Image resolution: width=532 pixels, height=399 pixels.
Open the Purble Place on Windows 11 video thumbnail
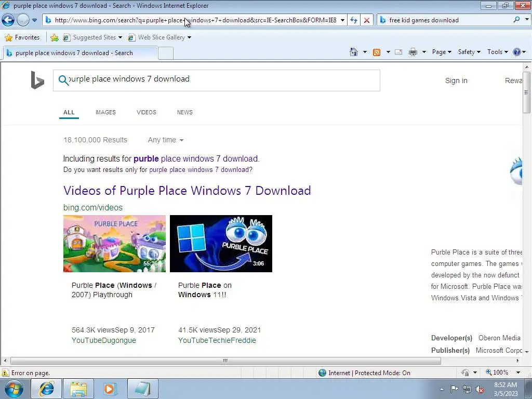(x=221, y=244)
